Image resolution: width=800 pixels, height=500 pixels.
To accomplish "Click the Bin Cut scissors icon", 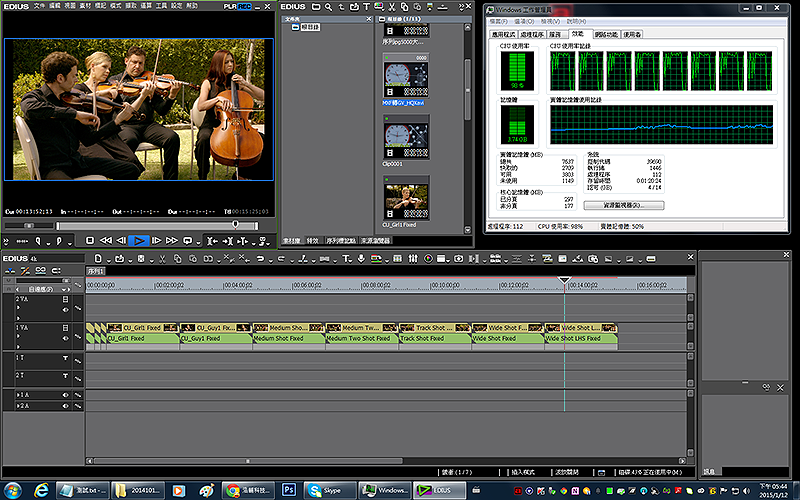I will 392,7.
